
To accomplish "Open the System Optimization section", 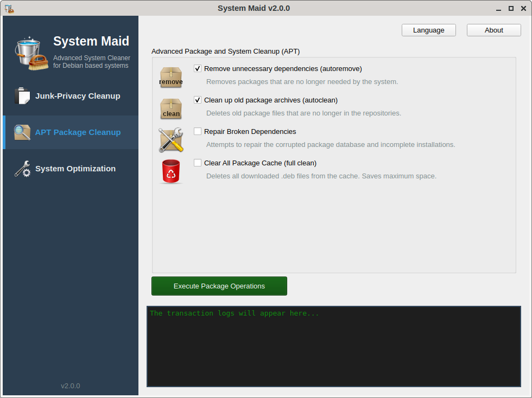I will click(x=75, y=169).
